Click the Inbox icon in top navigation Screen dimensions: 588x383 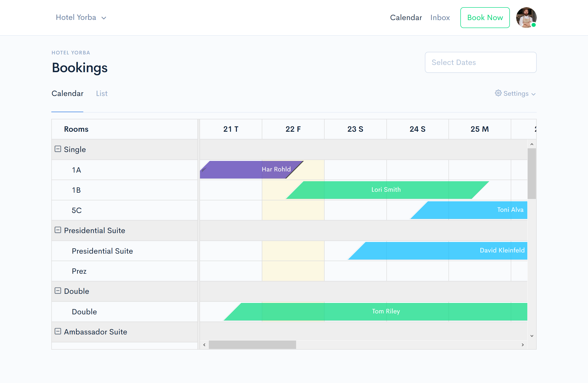pos(440,18)
